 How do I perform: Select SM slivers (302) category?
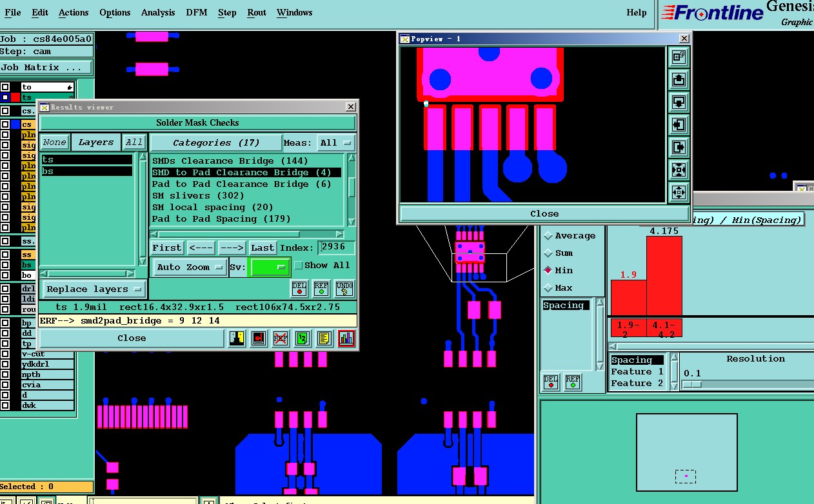pyautogui.click(x=198, y=195)
